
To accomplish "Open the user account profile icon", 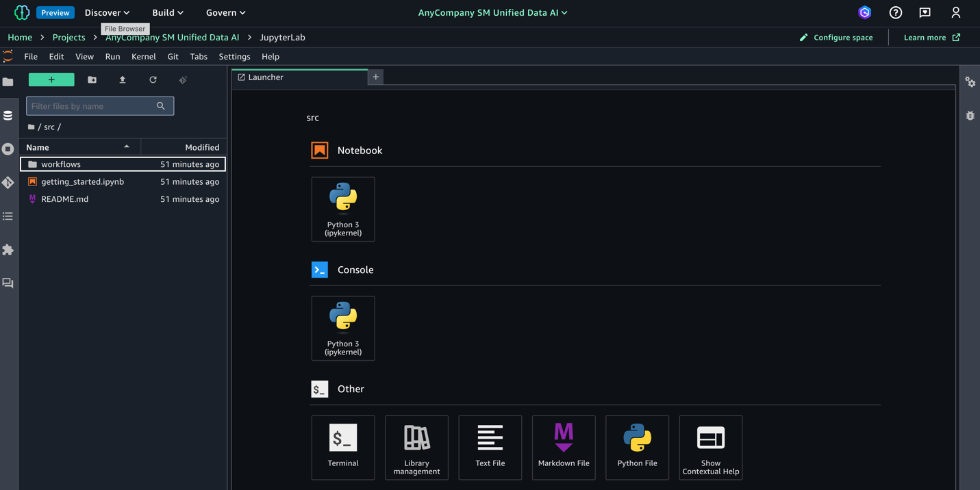I will 956,12.
